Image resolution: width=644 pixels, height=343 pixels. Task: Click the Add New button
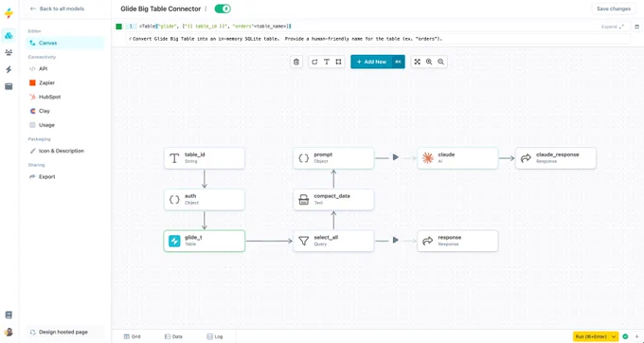(371, 62)
